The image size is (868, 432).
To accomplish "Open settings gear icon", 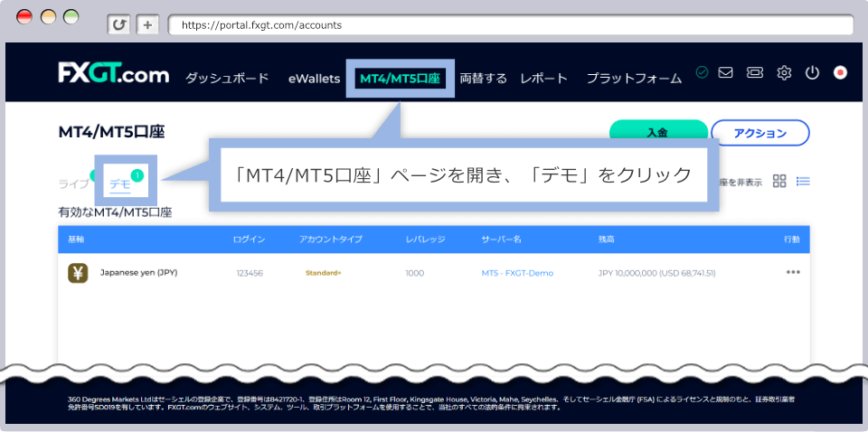I will coord(784,72).
